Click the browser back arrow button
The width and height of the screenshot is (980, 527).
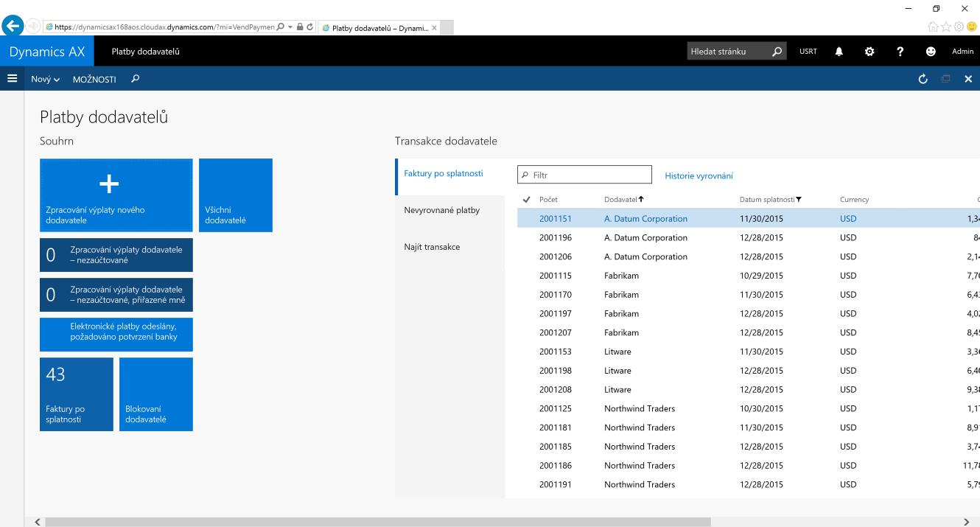[13, 27]
